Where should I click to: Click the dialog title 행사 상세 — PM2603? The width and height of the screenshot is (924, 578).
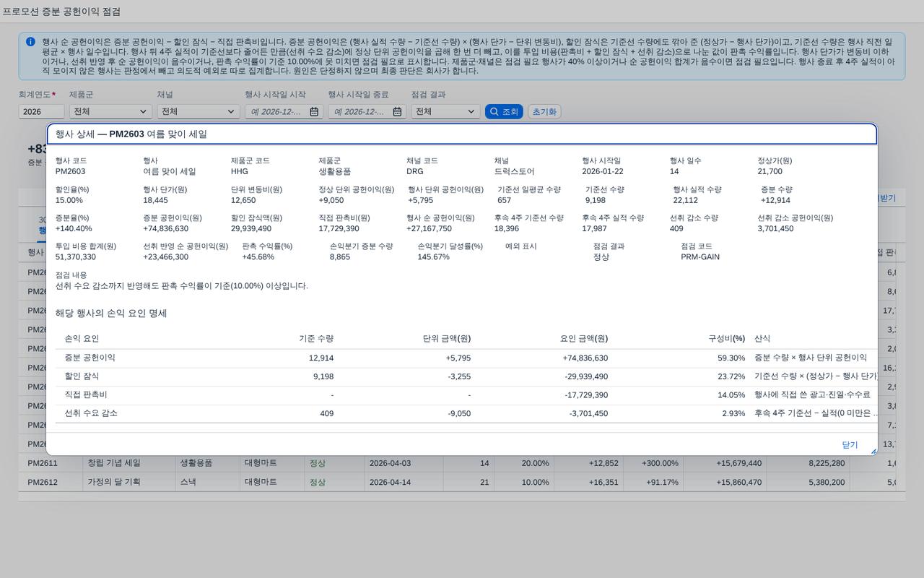(x=100, y=134)
